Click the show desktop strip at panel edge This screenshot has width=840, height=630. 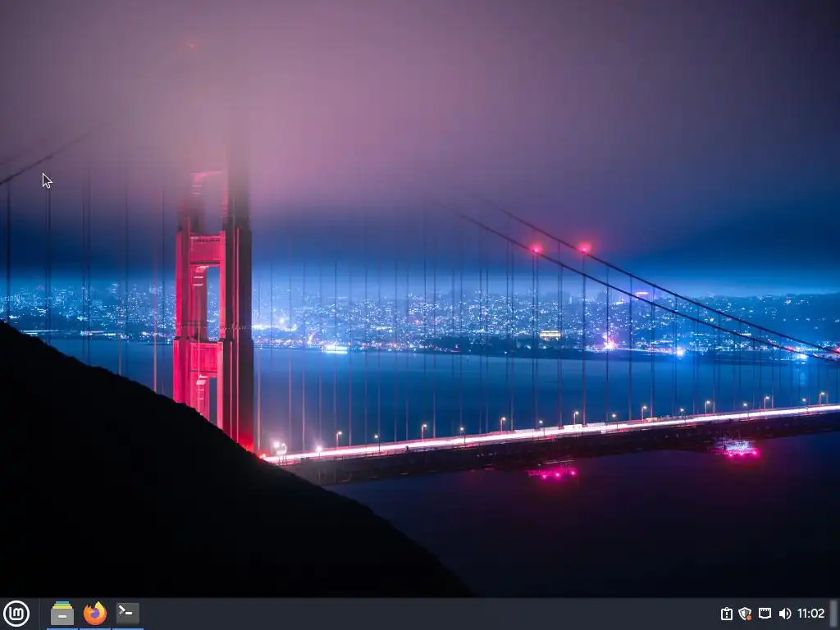(833, 614)
